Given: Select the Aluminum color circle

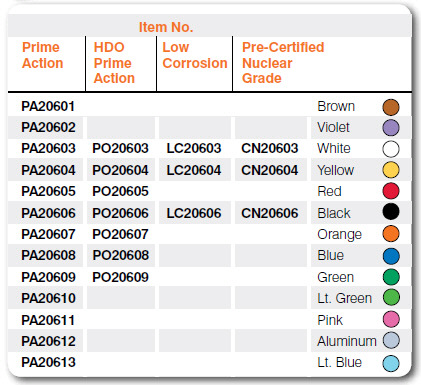Looking at the screenshot, I should (x=391, y=340).
